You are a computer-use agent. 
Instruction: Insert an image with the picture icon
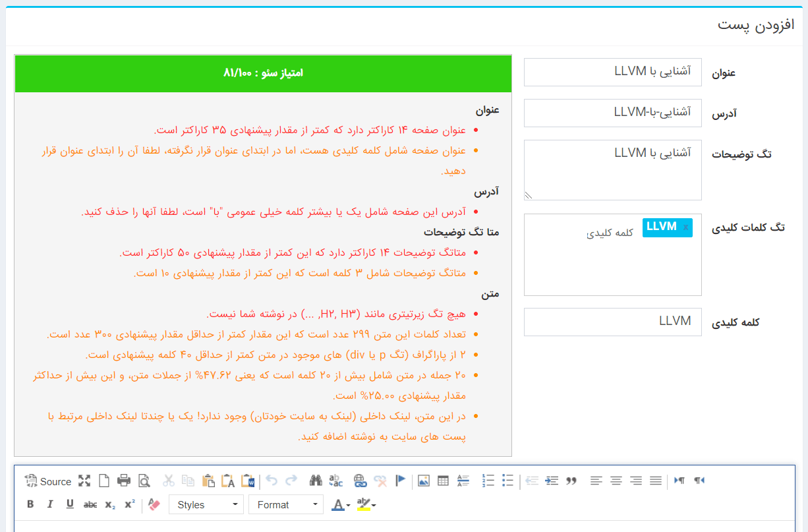424,481
